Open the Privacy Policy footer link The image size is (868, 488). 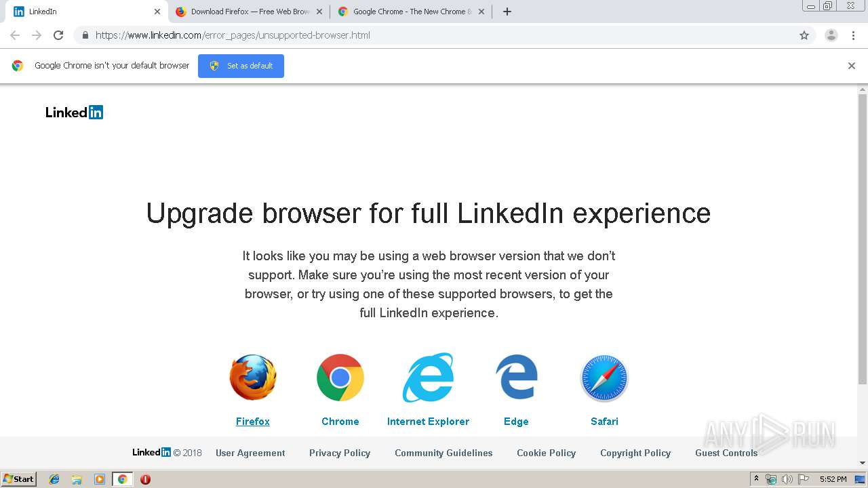pyautogui.click(x=340, y=453)
